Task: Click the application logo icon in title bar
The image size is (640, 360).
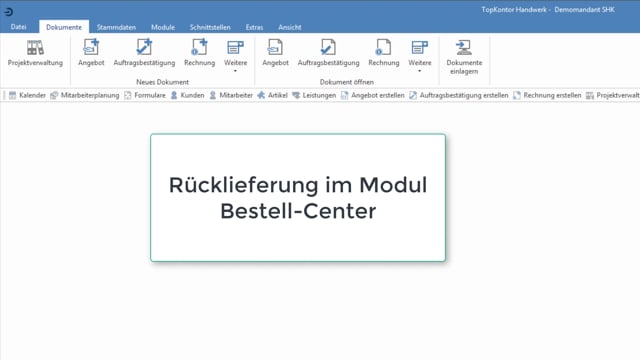Action: pos(8,11)
